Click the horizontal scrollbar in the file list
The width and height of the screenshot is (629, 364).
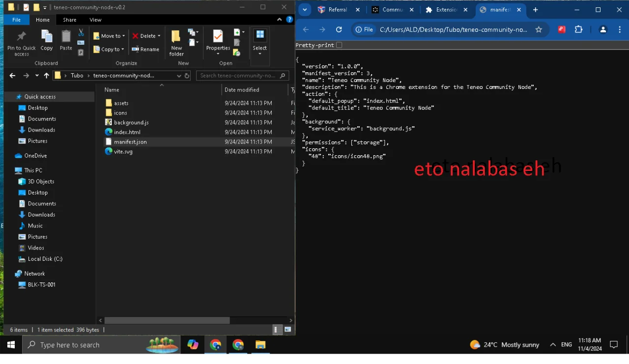tap(167, 320)
